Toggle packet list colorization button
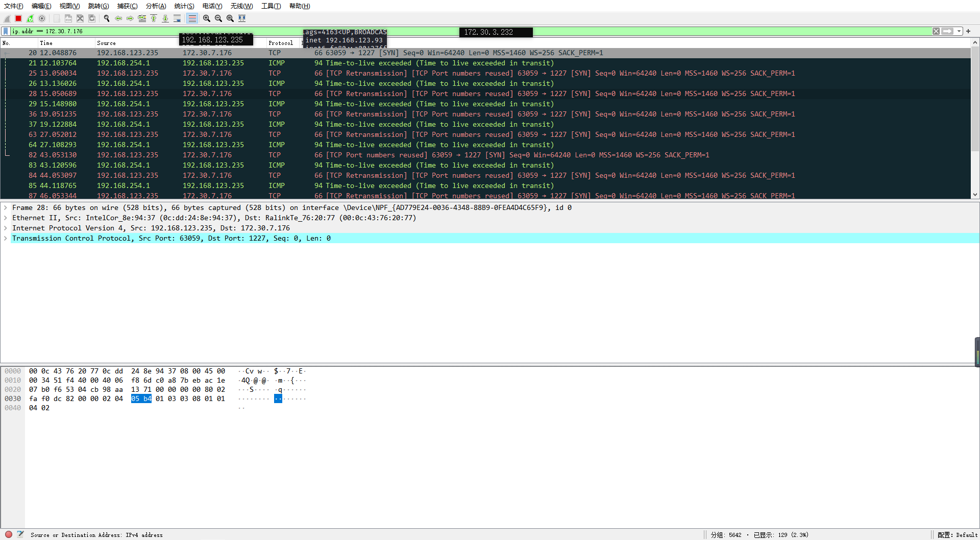The width and height of the screenshot is (980, 540). pyautogui.click(x=192, y=18)
